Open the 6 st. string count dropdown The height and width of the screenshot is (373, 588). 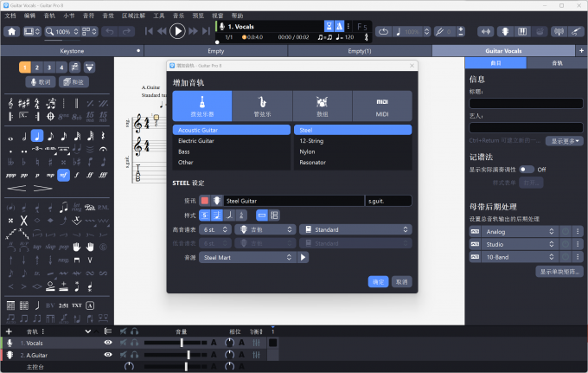click(x=215, y=229)
